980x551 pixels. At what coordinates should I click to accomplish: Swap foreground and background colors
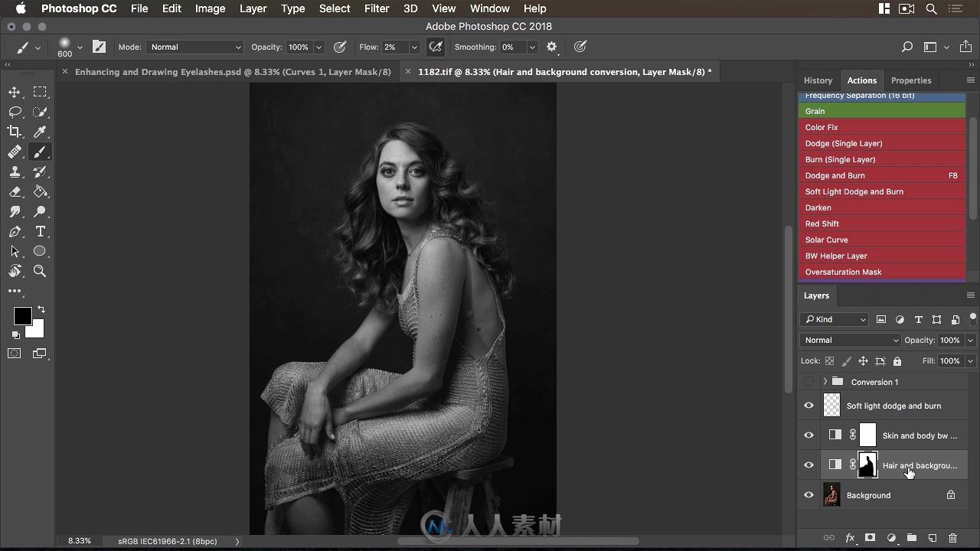tap(41, 309)
